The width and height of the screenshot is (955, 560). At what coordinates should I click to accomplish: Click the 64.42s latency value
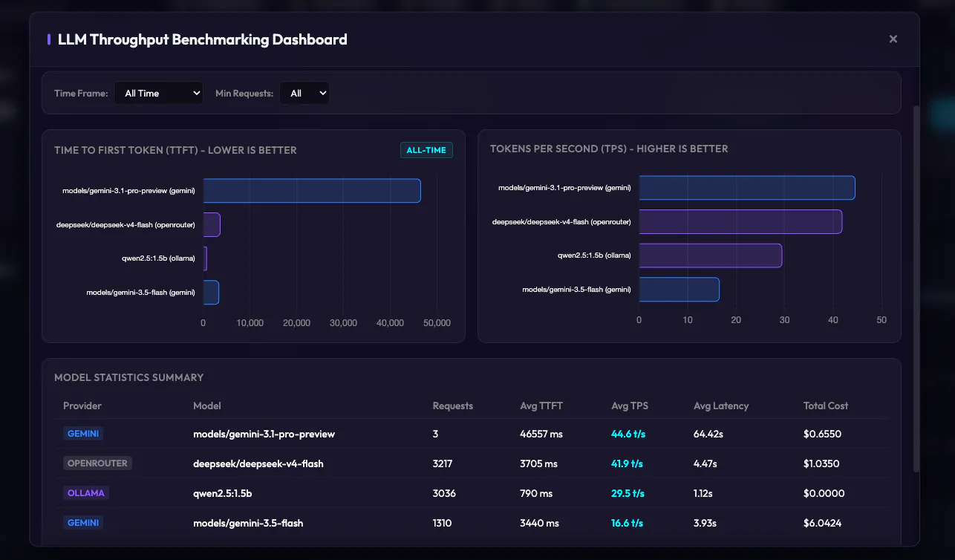point(708,434)
